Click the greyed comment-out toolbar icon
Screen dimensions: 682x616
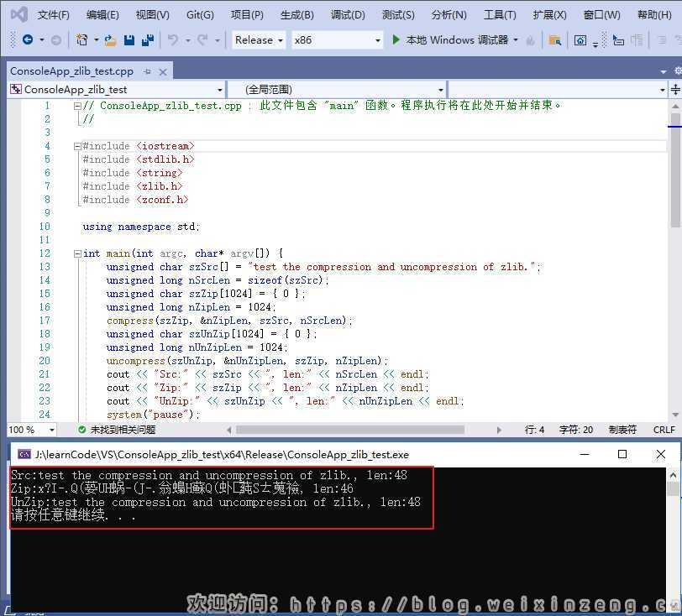tap(637, 40)
